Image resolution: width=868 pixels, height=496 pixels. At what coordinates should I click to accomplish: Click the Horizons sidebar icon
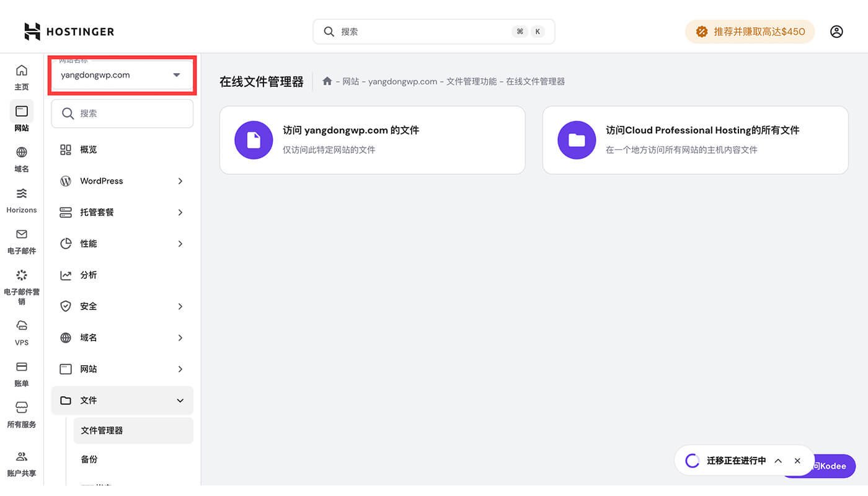point(21,198)
